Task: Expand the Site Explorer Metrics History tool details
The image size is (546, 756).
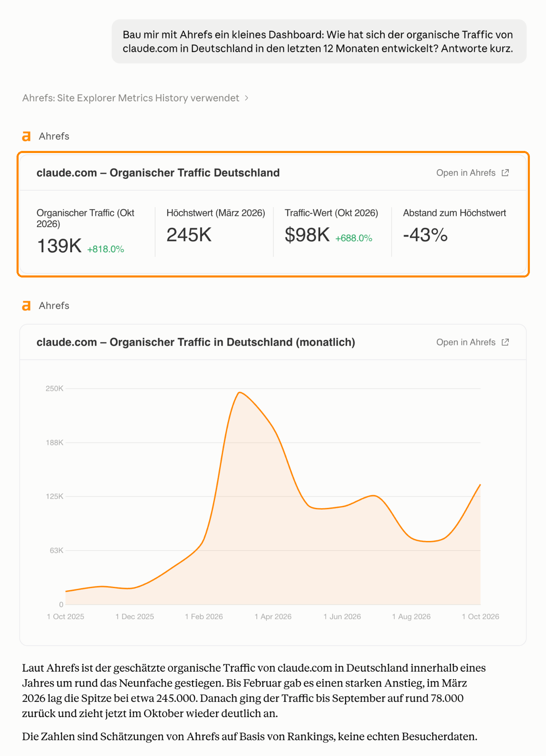Action: pyautogui.click(x=135, y=98)
